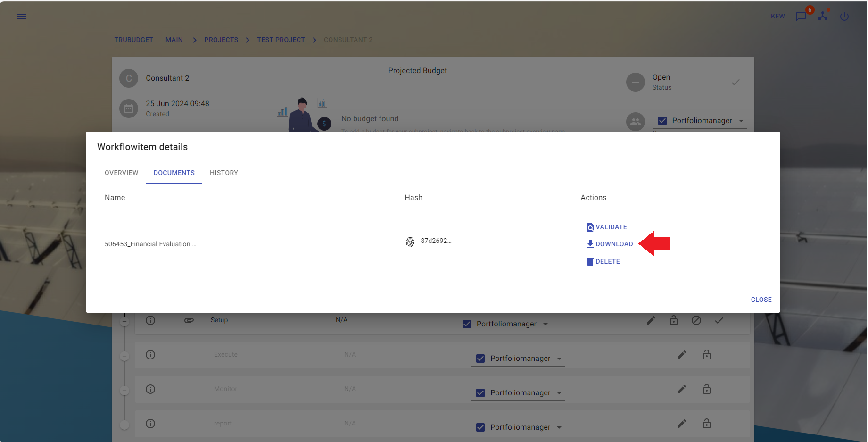
Task: Go to TRUBUDGET breadcrumb link
Action: pos(133,40)
